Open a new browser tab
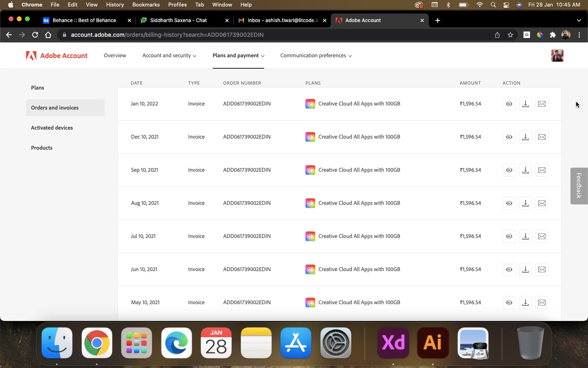 click(438, 20)
